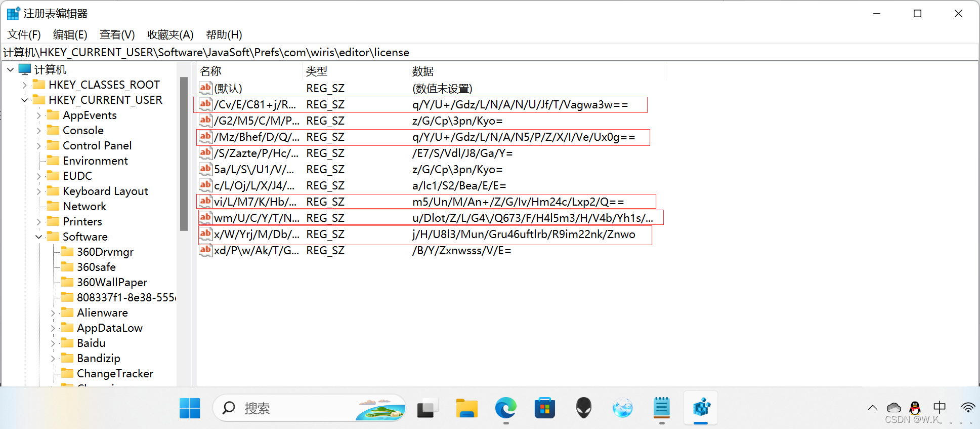This screenshot has height=429, width=980.
Task: Select the AppDataLow key
Action: [x=110, y=328]
